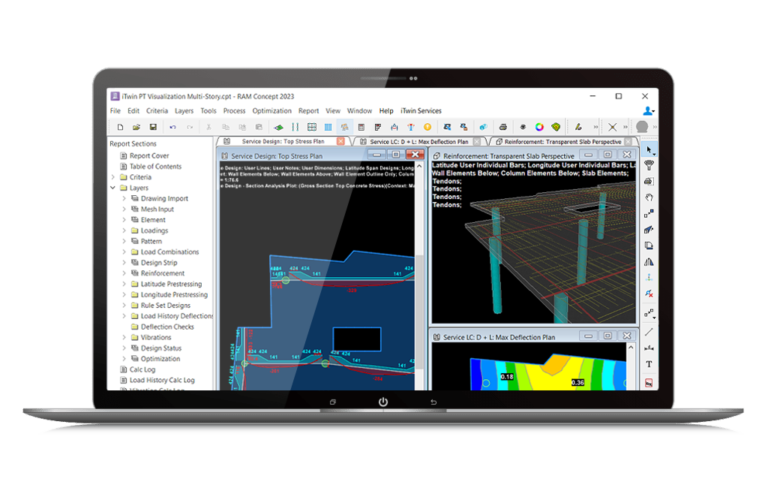Image resolution: width=768 pixels, height=500 pixels.
Task: Open Table of Contents report section
Action: tap(157, 165)
